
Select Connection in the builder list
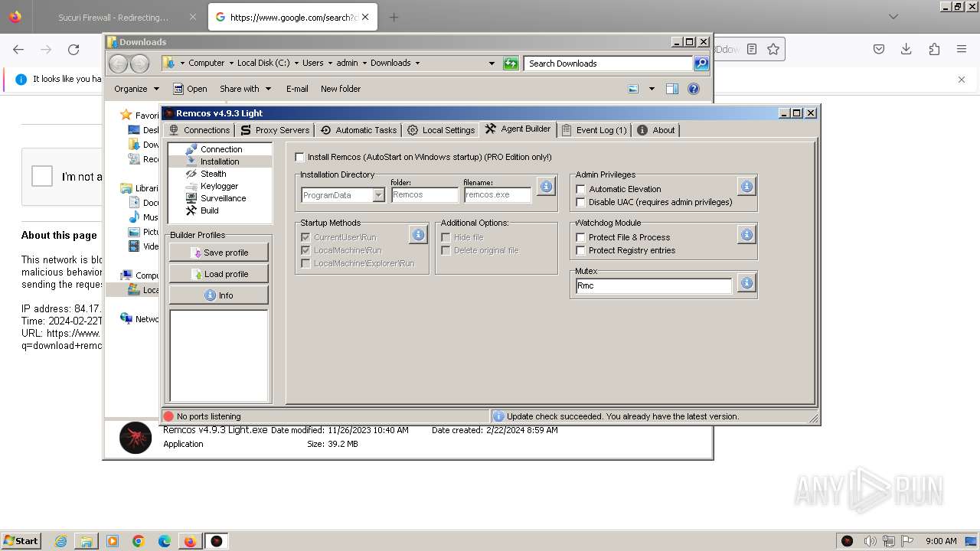coord(221,149)
